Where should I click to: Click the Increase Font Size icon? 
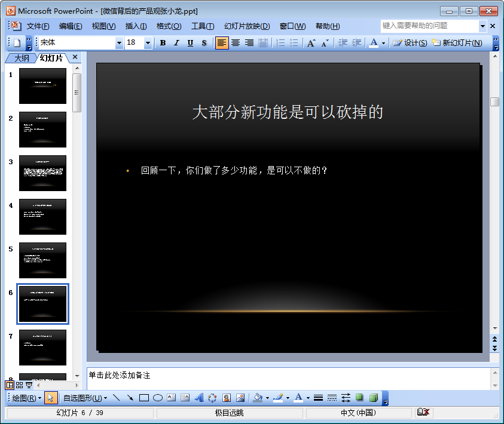(311, 42)
